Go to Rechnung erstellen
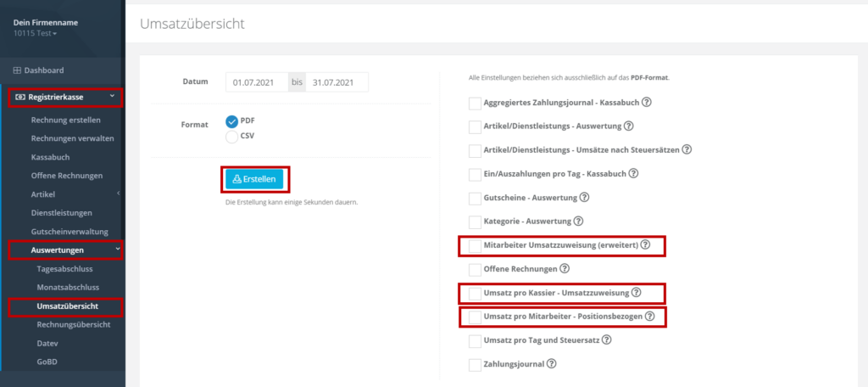Screen dimensions: 868x387 [66, 120]
